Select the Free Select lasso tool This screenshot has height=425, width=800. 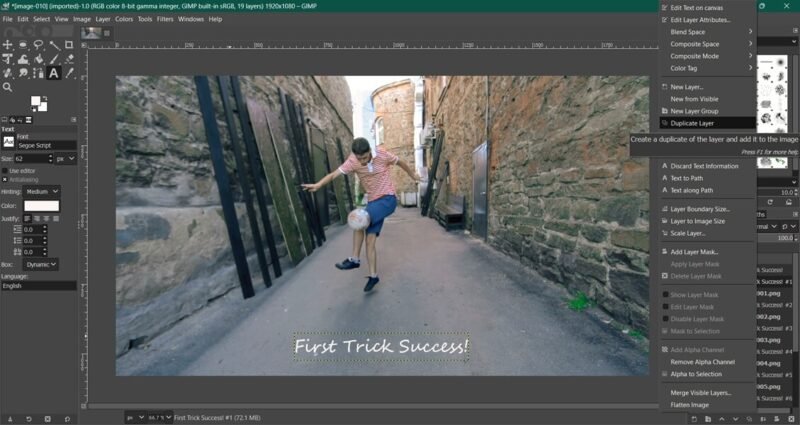tap(38, 45)
